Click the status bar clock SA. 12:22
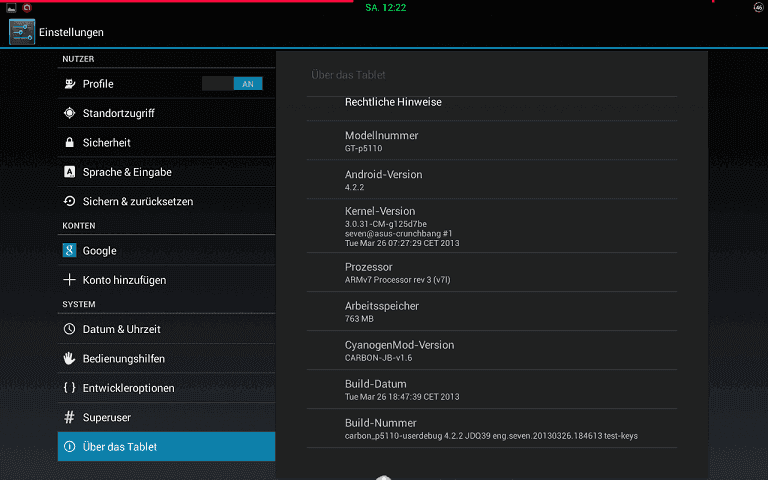The image size is (768, 480). coord(385,8)
